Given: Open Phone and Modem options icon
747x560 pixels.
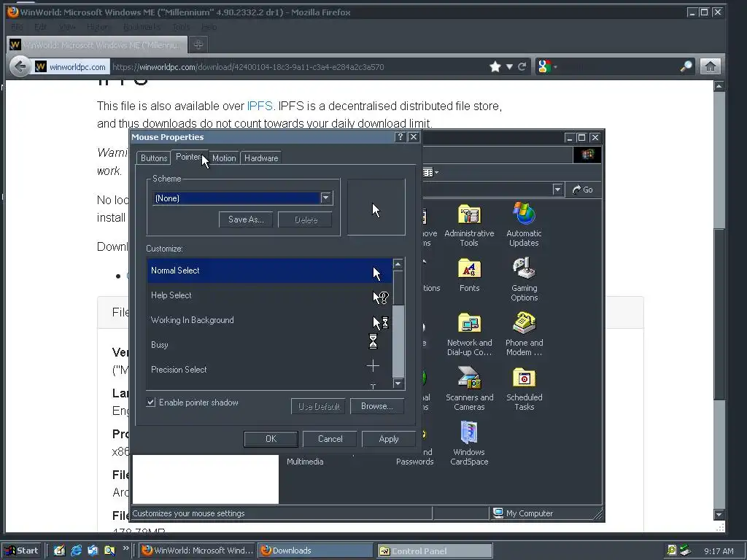Looking at the screenshot, I should 524,334.
